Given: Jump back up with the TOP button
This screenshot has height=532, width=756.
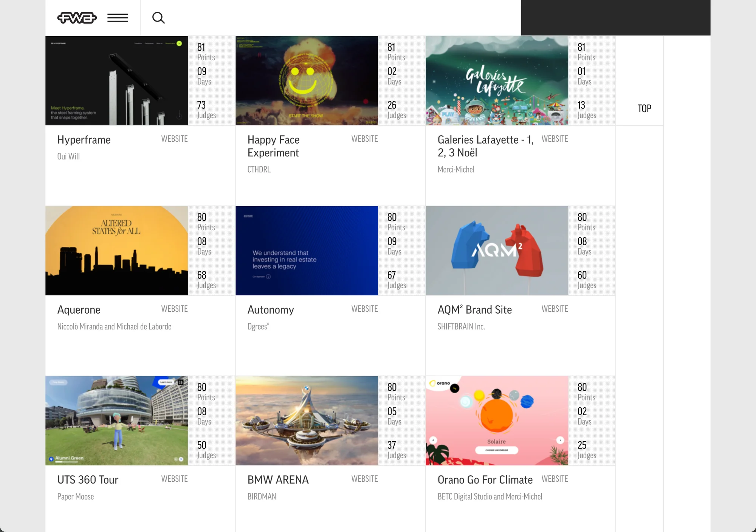Looking at the screenshot, I should (x=644, y=108).
